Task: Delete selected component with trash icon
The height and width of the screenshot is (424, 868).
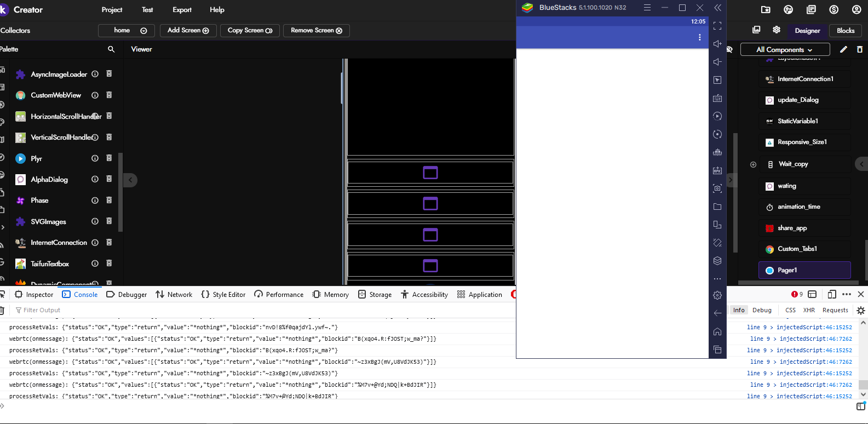Action: tap(860, 49)
